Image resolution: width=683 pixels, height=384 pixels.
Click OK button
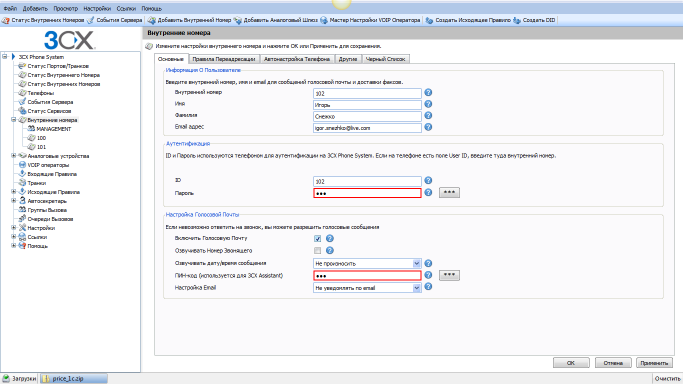pos(571,363)
